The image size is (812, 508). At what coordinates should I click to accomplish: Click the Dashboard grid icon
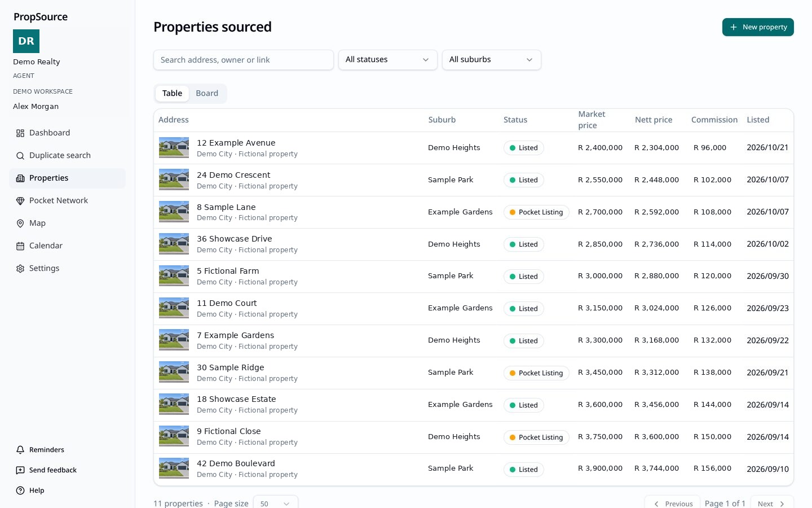(20, 133)
